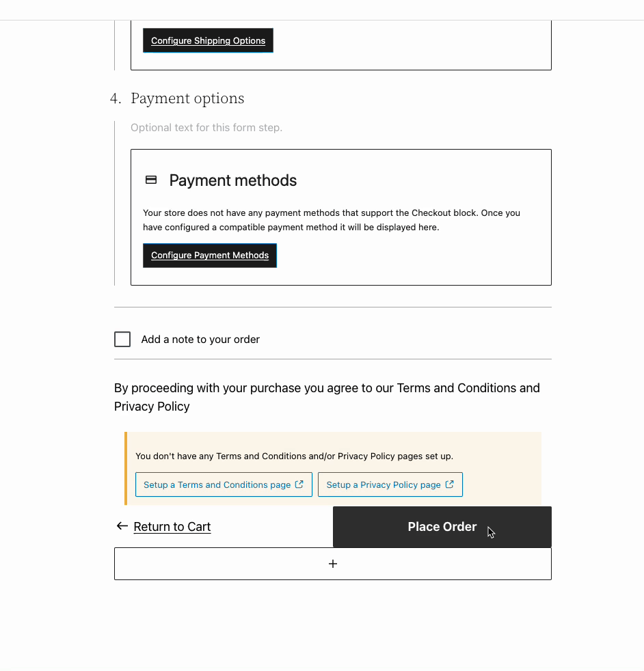Click the notice text about missing Terms pages

coord(294,456)
